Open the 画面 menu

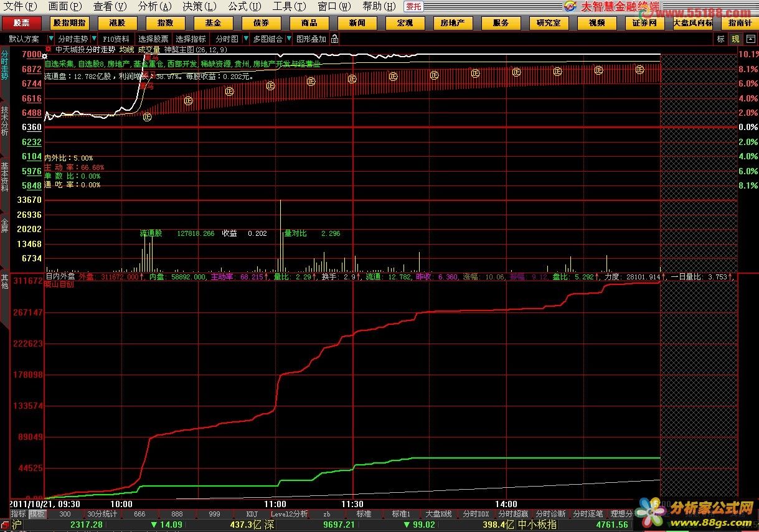pos(65,6)
